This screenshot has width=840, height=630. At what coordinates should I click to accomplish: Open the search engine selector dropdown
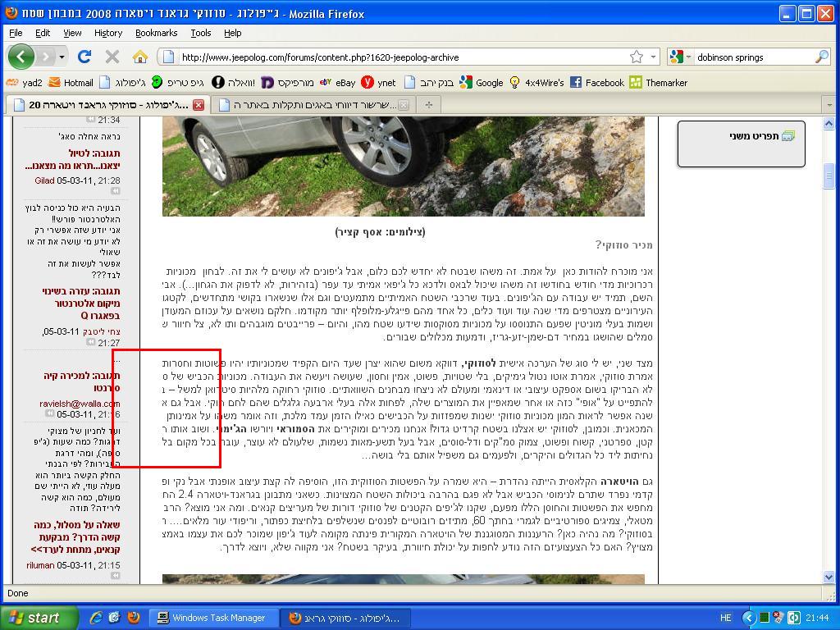pos(681,57)
